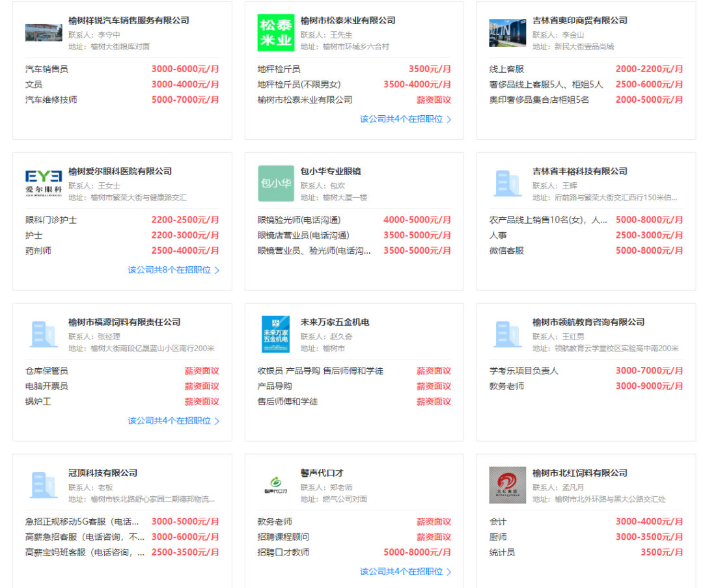Open company title 冠顶科技有限公司

point(103,473)
